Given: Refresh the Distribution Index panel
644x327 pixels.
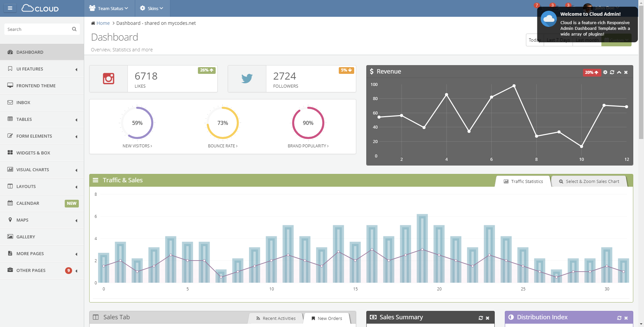Looking at the screenshot, I should click(x=619, y=318).
